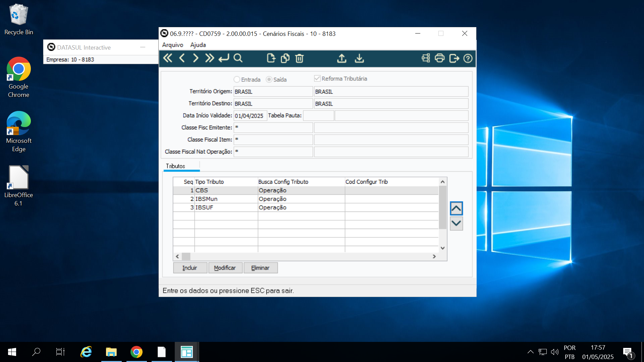Image resolution: width=644 pixels, height=362 pixels.
Task: Click the printer icon in toolbar
Action: [439, 58]
